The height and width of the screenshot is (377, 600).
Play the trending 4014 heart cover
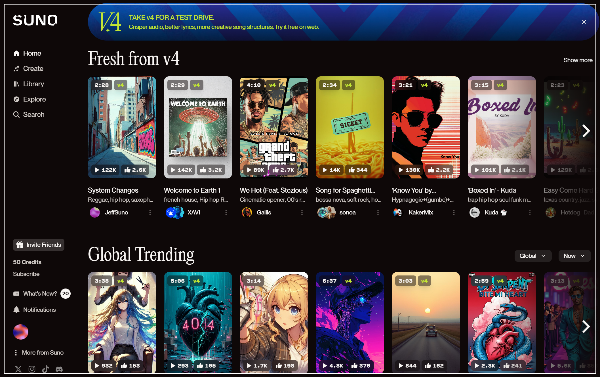click(198, 322)
